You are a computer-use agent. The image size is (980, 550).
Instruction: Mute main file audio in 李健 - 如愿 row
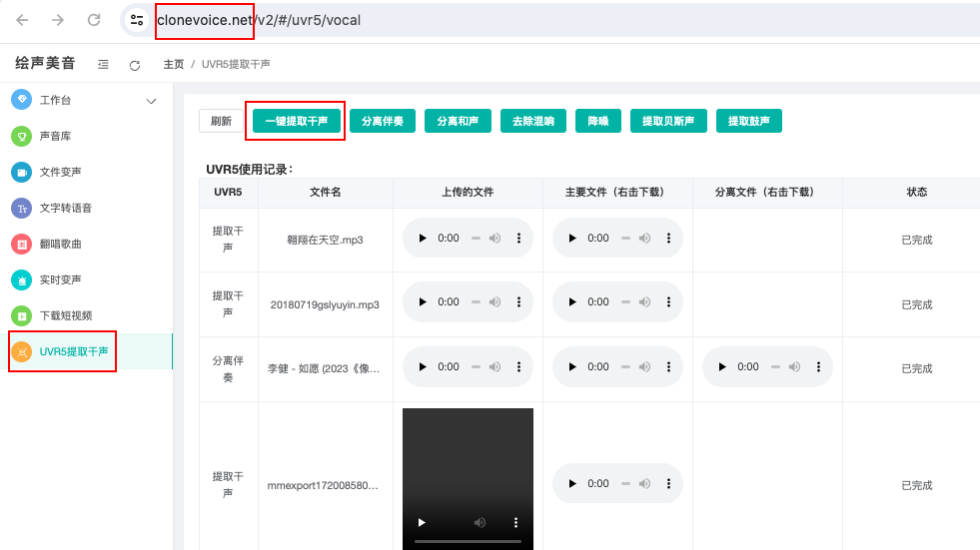[645, 367]
